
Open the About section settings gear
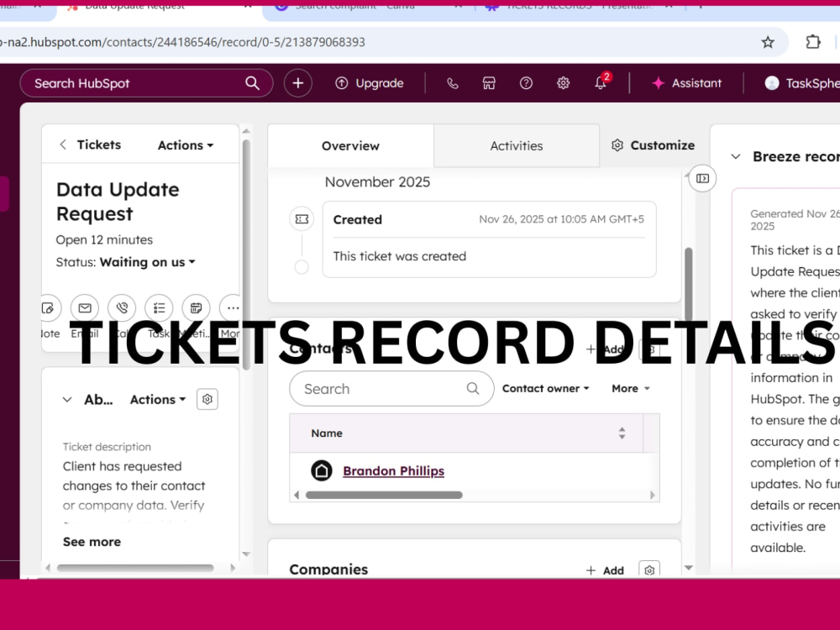[x=207, y=399]
